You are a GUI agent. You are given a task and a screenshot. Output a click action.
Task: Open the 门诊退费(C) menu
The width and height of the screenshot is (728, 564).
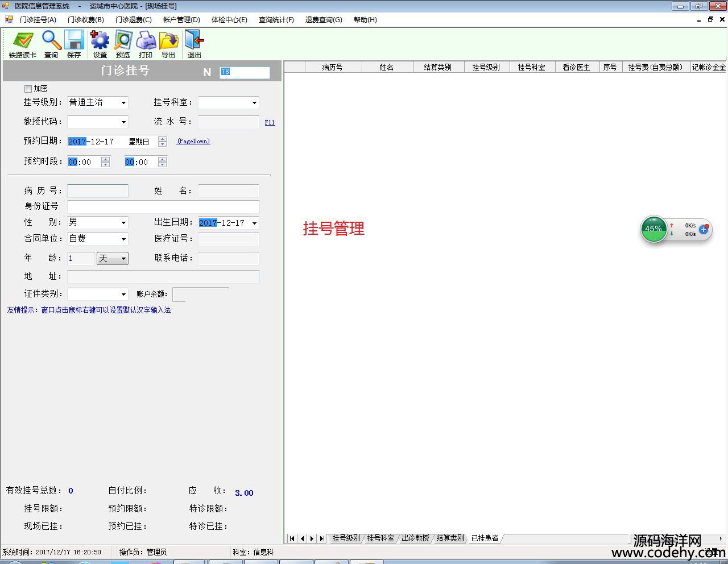click(x=134, y=20)
